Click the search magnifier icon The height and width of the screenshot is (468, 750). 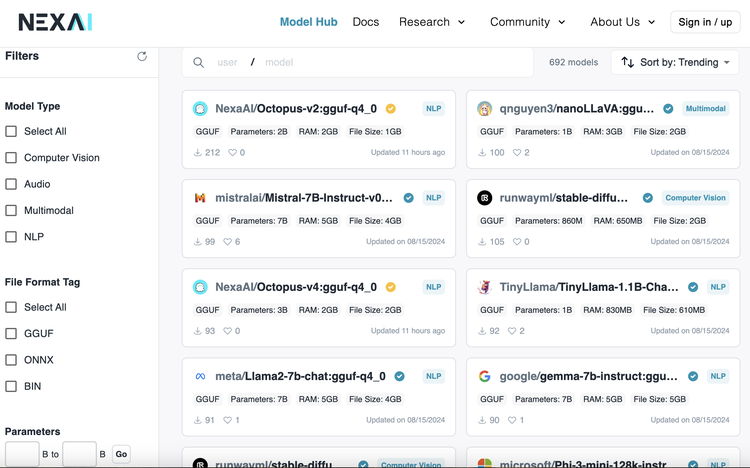click(x=199, y=62)
